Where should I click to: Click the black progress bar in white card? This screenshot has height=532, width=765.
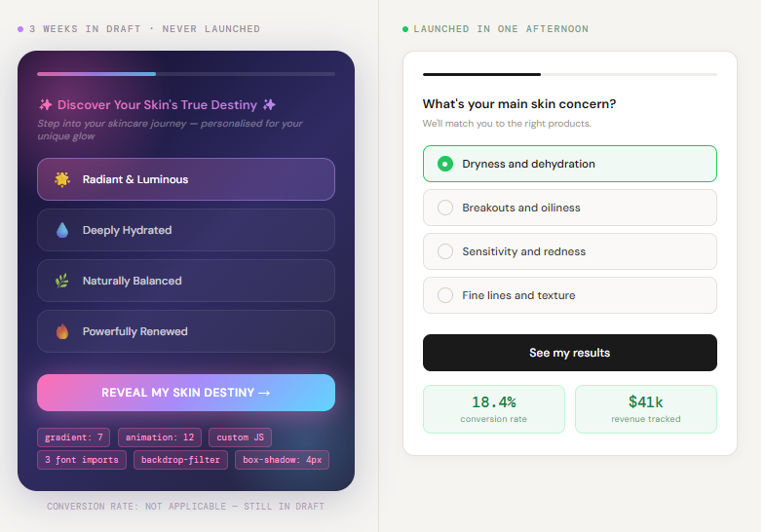(481, 74)
